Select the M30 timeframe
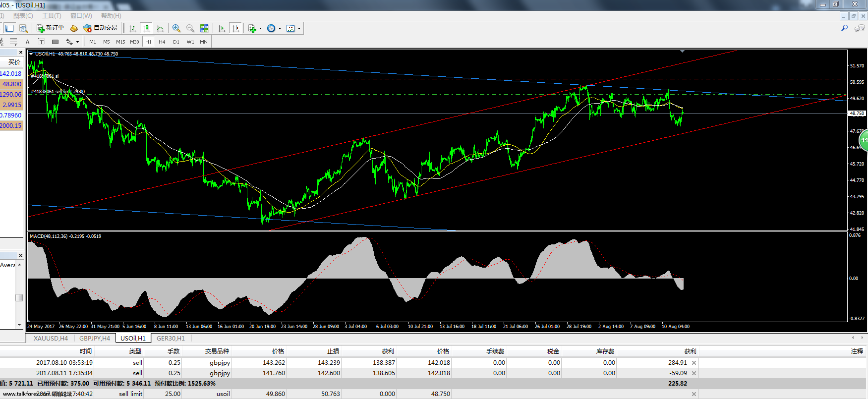Viewport: 868px width, 399px height. pyautogui.click(x=134, y=42)
